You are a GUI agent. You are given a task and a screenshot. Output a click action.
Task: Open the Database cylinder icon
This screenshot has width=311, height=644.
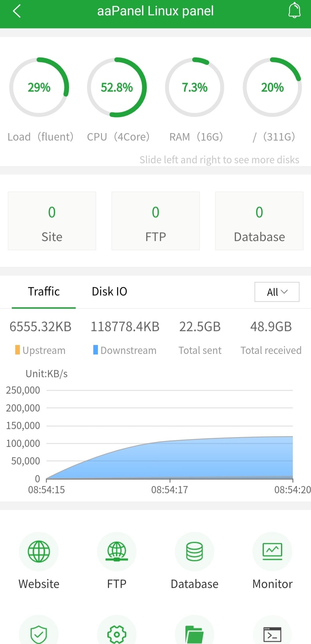point(194,551)
